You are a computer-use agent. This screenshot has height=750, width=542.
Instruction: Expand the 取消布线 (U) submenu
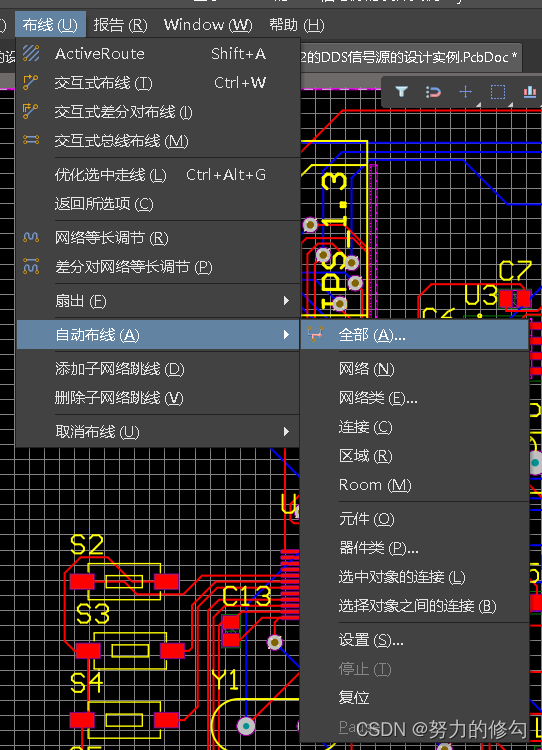pyautogui.click(x=158, y=432)
